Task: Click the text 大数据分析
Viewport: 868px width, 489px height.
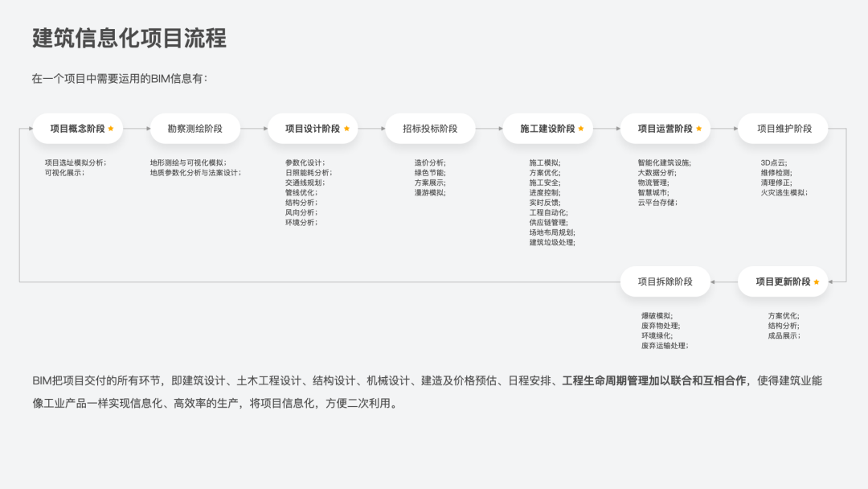Action: (656, 173)
